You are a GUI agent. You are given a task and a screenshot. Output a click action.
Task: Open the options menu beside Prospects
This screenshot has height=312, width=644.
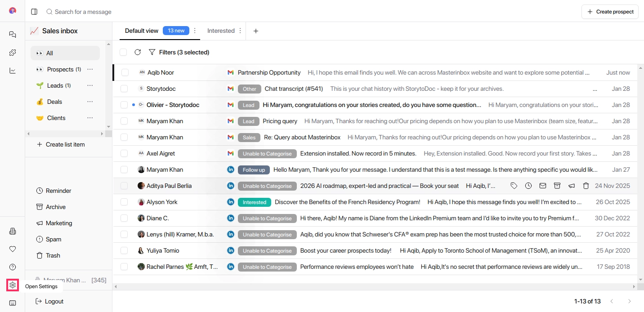(90, 69)
